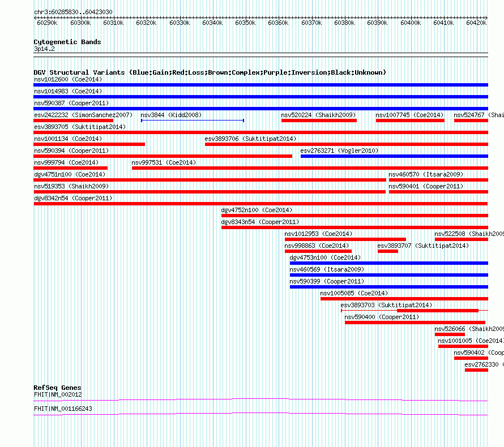Click the red nsv520224 loss bar

(x=319, y=121)
